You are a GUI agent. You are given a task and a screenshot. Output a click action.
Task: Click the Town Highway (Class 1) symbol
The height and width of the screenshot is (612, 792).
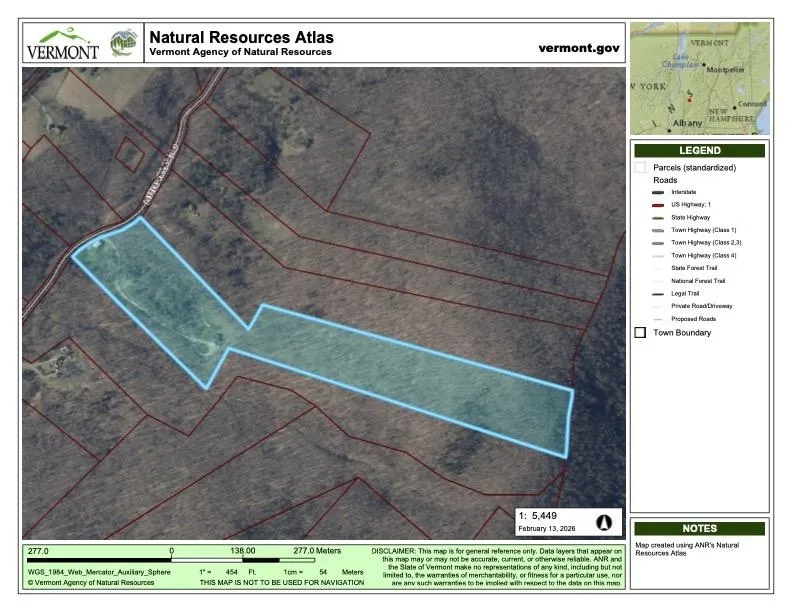pos(657,230)
